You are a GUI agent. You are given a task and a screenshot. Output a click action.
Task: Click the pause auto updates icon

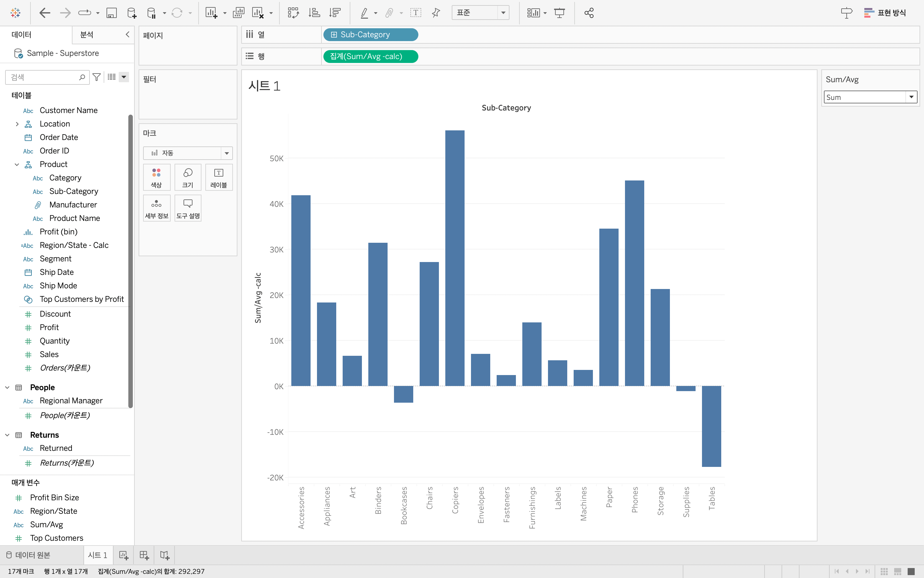pos(151,13)
